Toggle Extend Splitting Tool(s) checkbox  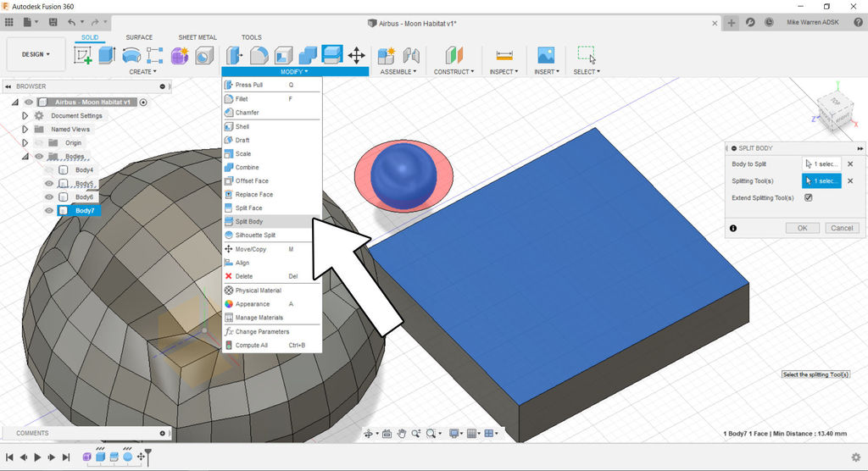[x=808, y=197]
